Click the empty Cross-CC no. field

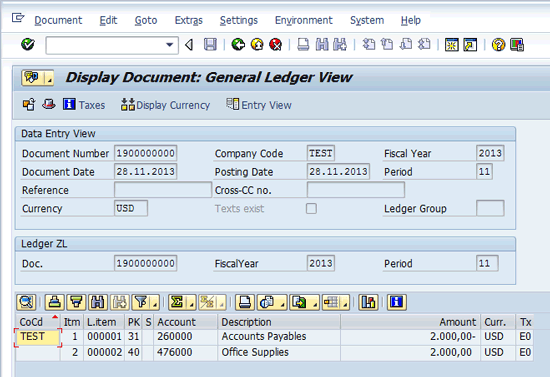(x=356, y=190)
